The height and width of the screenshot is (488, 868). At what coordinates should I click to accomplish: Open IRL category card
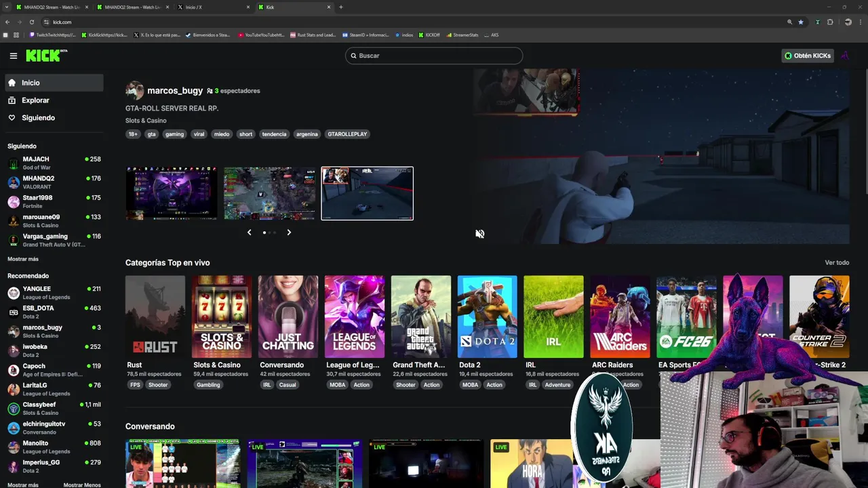(x=553, y=317)
